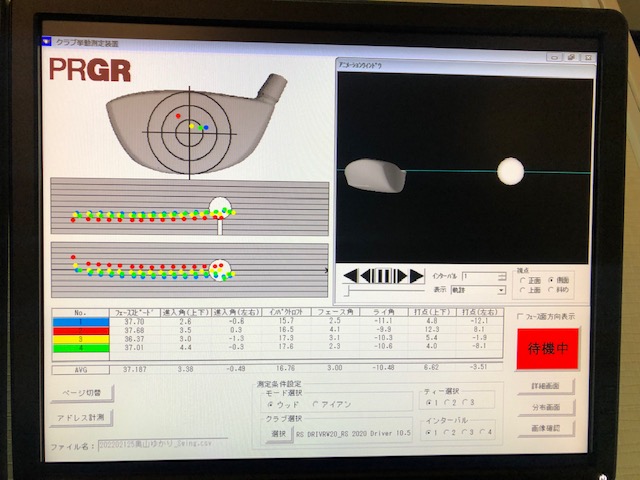Select interval 2 in インターバル group

coord(447,432)
